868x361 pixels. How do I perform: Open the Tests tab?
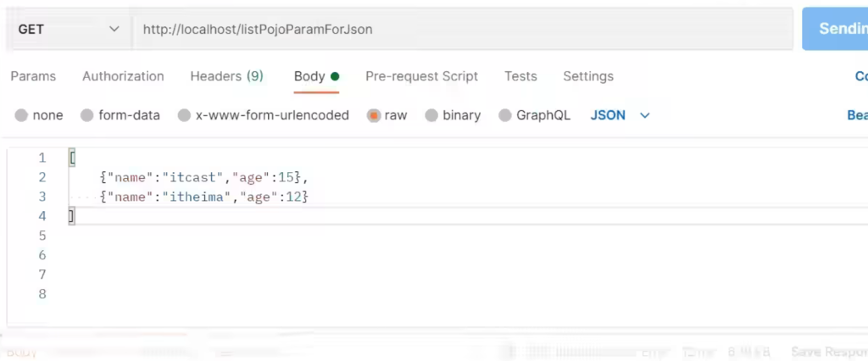[x=520, y=76]
